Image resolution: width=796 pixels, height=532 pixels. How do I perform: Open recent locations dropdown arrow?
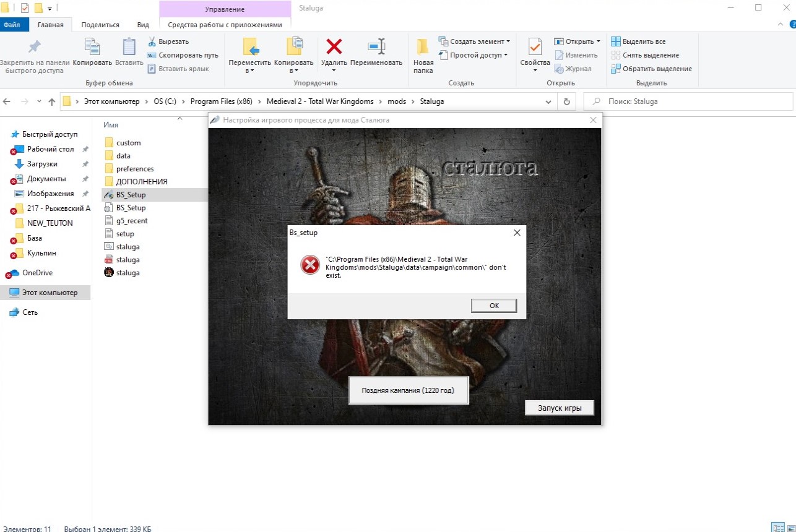pyautogui.click(x=38, y=101)
